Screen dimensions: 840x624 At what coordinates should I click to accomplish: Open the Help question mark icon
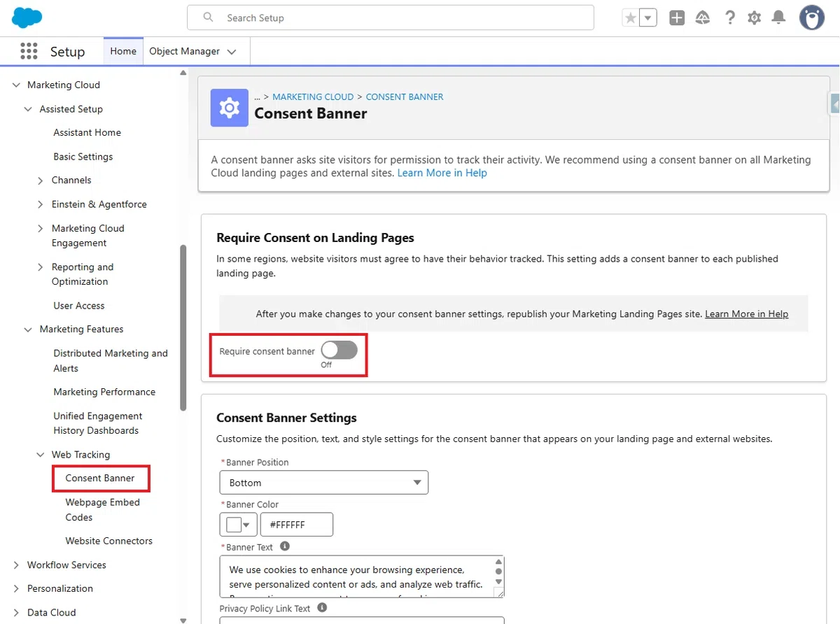pos(730,18)
